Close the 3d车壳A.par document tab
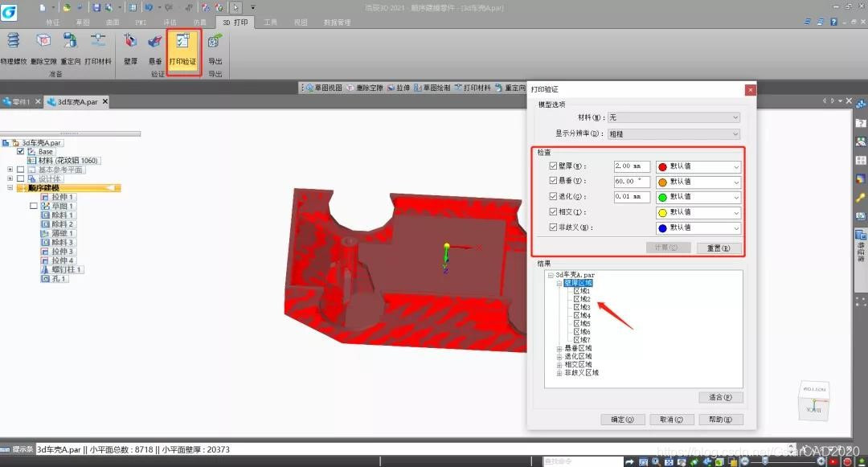Viewport: 868px width, 467px height. tap(104, 101)
